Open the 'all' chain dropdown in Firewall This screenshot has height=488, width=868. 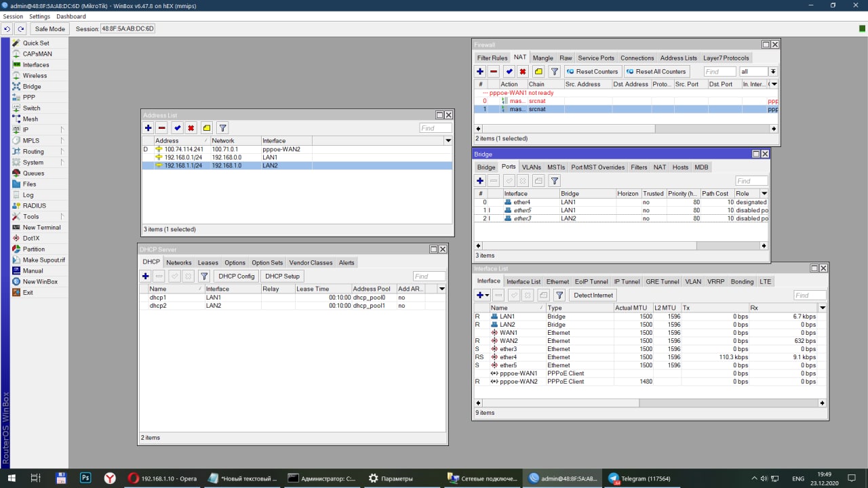773,71
